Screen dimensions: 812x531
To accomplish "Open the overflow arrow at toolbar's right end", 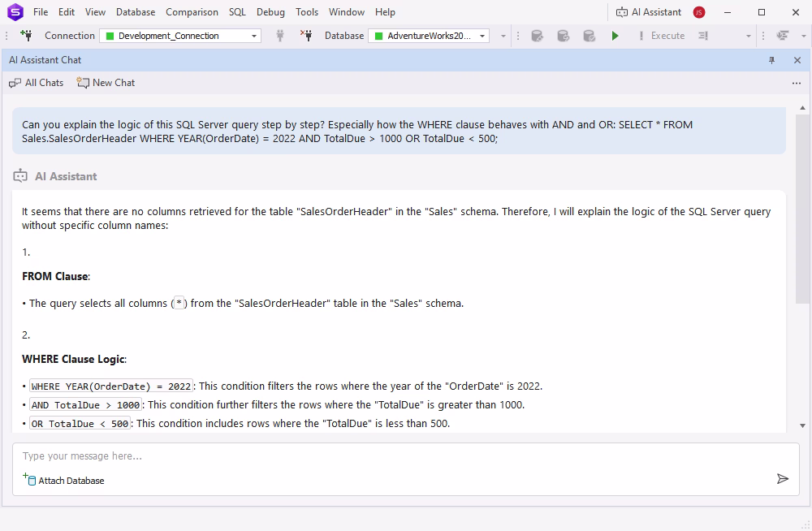I will coord(804,37).
